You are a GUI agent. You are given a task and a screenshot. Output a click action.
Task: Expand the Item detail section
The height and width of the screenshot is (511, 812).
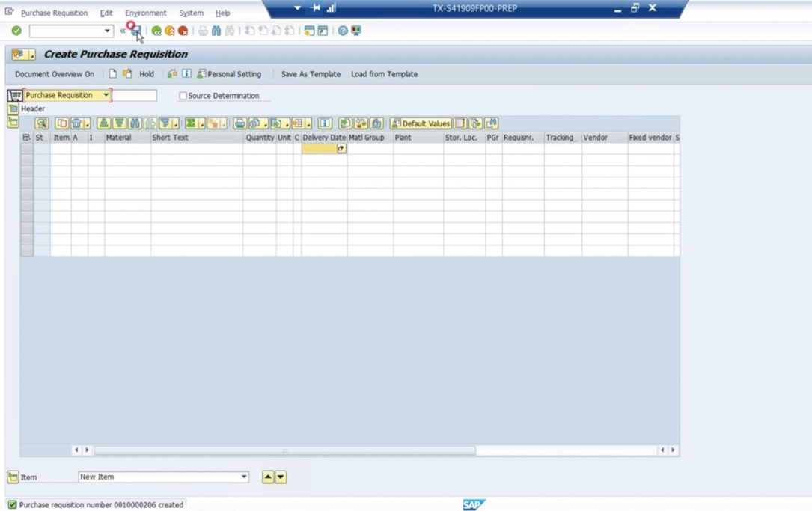pos(13,477)
